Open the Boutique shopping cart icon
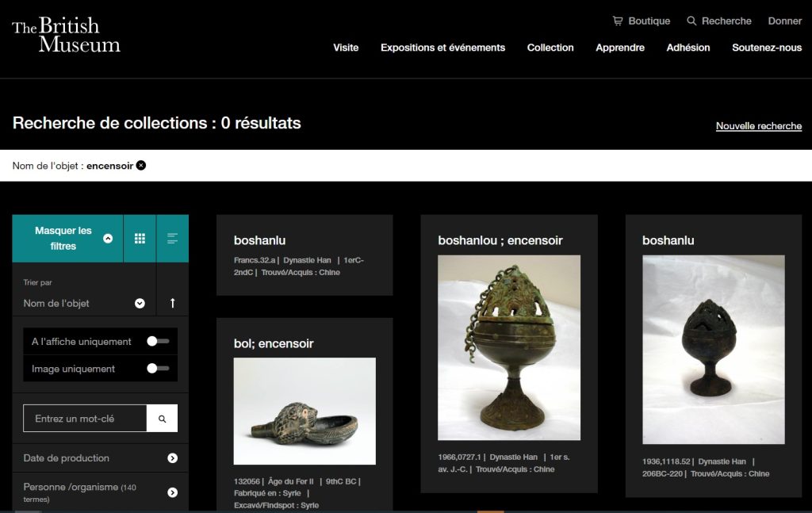812x513 pixels. pyautogui.click(x=618, y=21)
